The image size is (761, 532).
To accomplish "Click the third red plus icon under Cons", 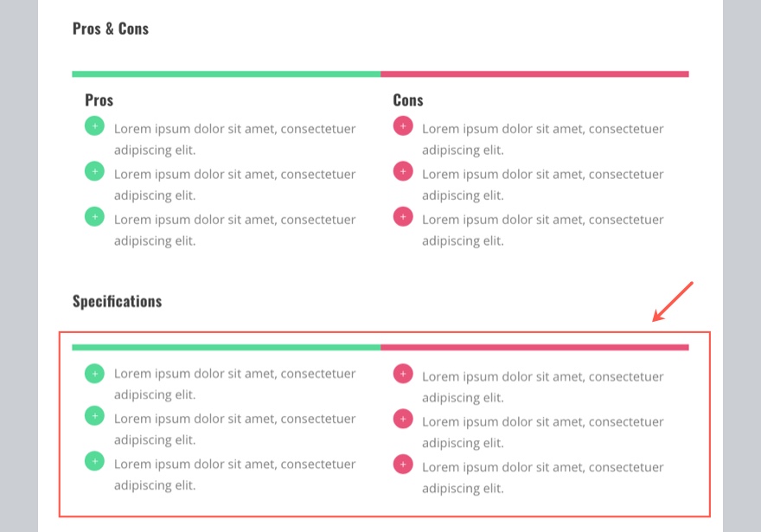I will coord(402,216).
